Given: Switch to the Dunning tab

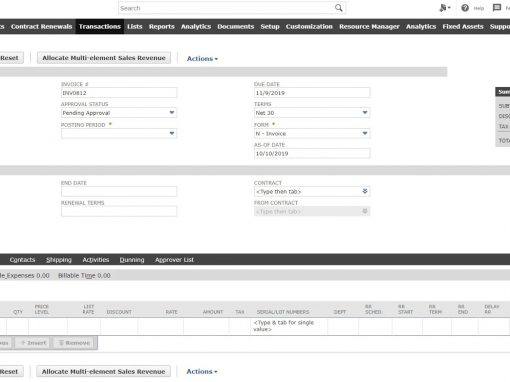Looking at the screenshot, I should [132, 260].
